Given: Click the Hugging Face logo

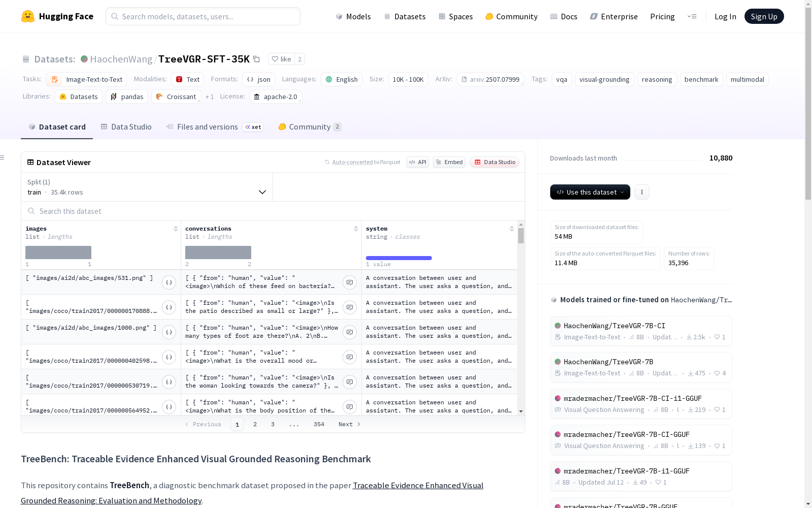Looking at the screenshot, I should click(57, 16).
